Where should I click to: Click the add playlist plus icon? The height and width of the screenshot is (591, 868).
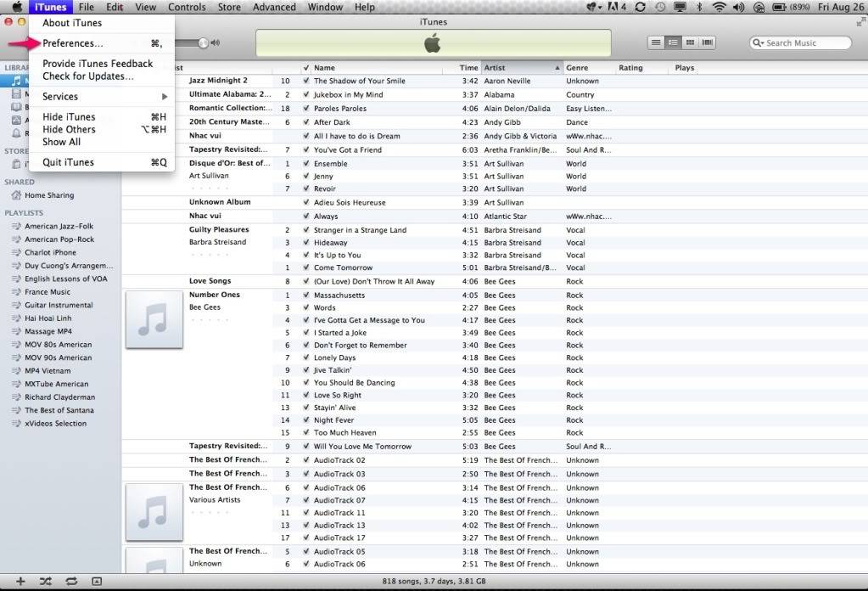(x=20, y=581)
